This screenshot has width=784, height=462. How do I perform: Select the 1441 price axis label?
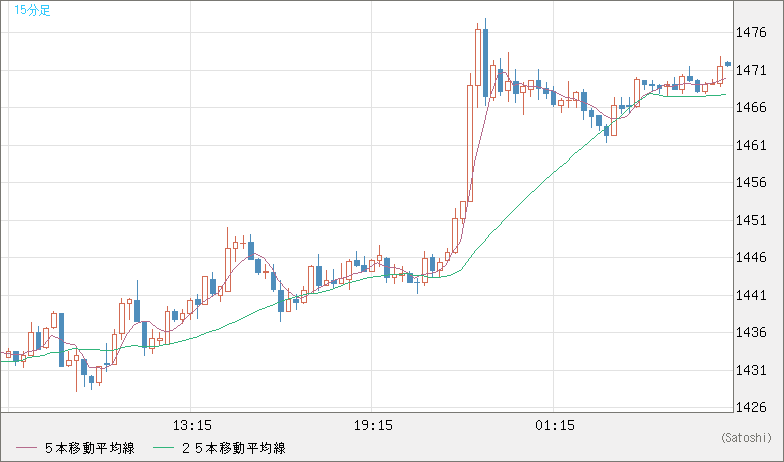coord(751,296)
